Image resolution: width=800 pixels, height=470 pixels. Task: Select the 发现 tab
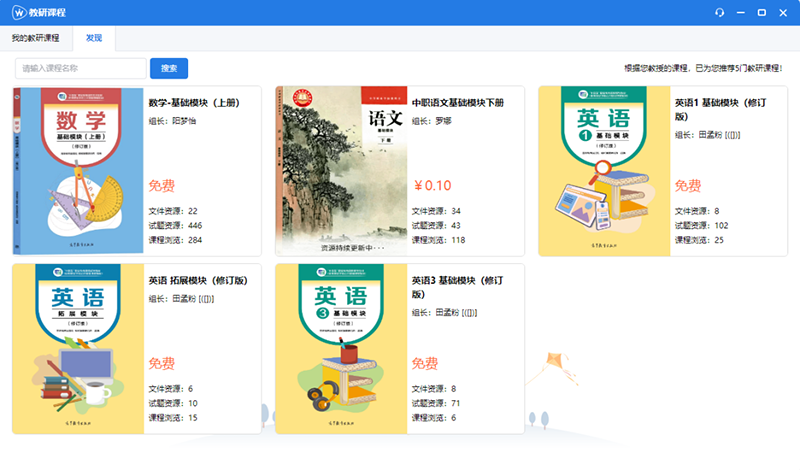(x=94, y=38)
